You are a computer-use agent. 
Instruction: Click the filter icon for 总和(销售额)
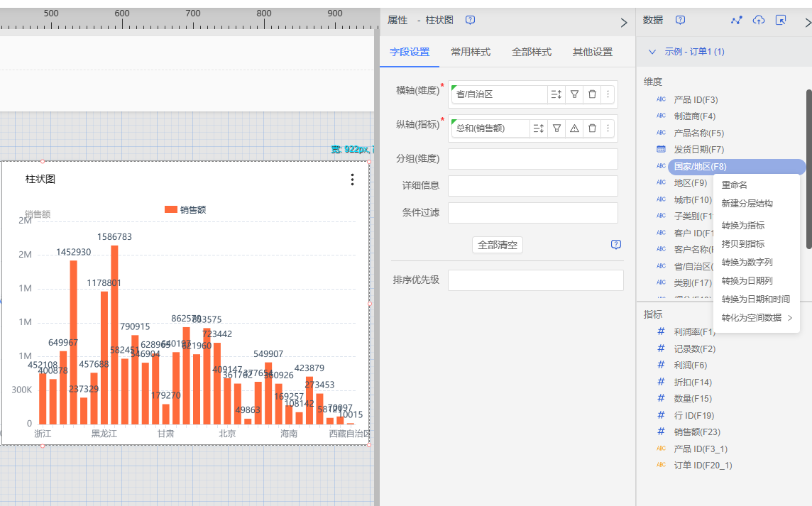point(557,128)
